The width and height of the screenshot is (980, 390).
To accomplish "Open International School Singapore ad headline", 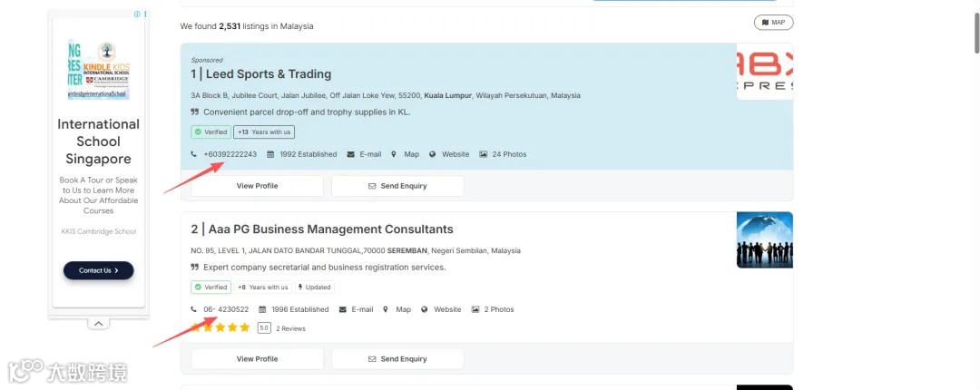I will click(98, 141).
